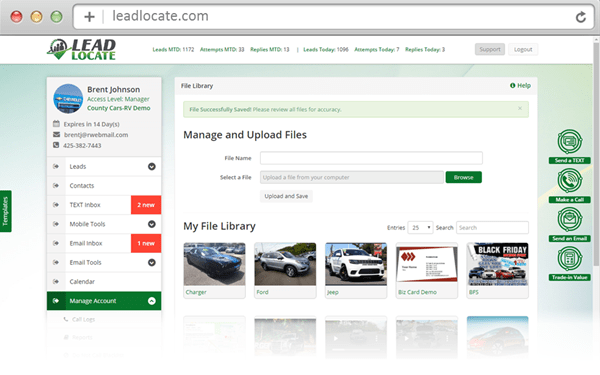600x375 pixels.
Task: Click the green Browse button
Action: tap(463, 177)
